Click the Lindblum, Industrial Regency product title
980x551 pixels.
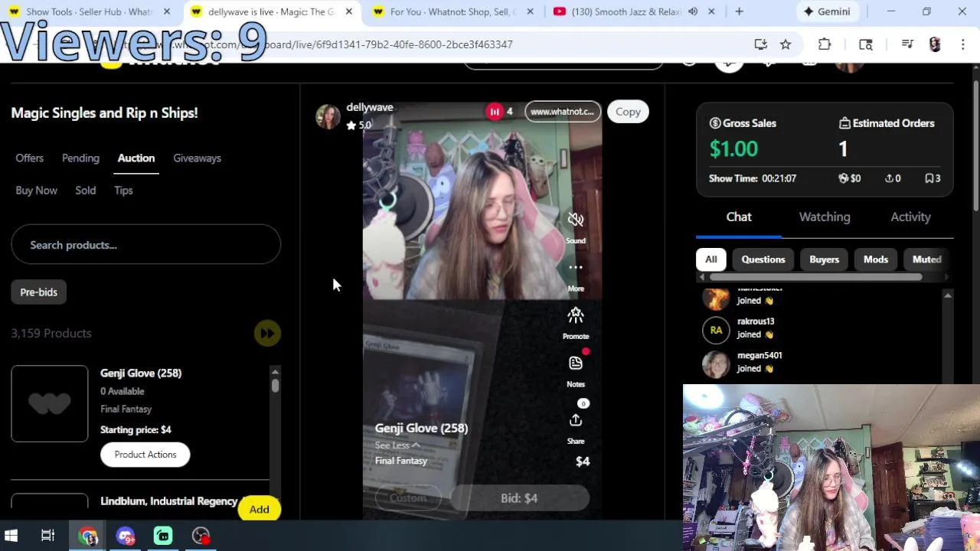[168, 501]
